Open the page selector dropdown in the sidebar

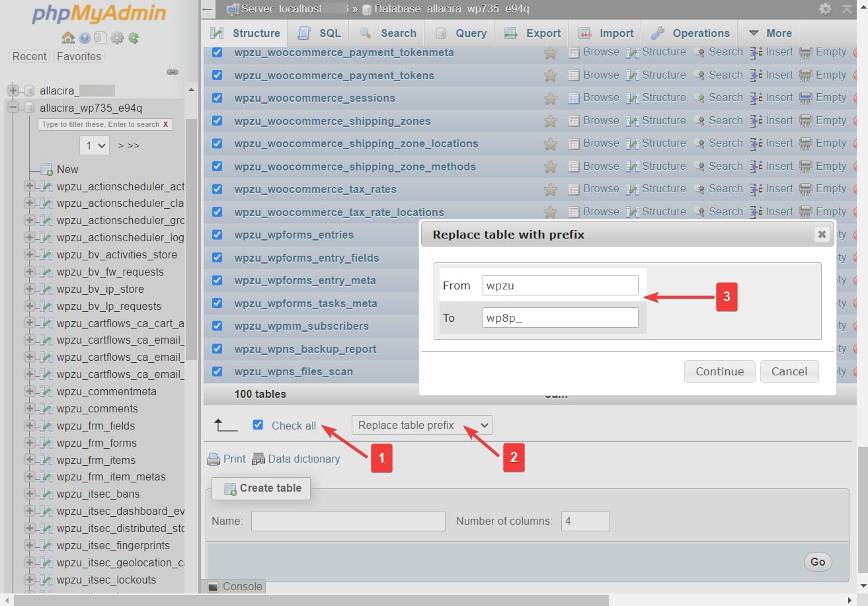[x=94, y=145]
